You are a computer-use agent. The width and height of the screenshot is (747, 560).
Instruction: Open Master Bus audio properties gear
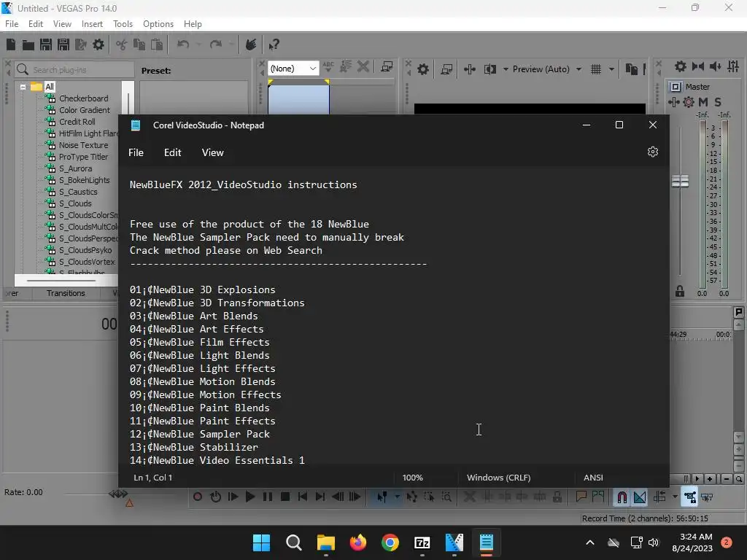[681, 66]
